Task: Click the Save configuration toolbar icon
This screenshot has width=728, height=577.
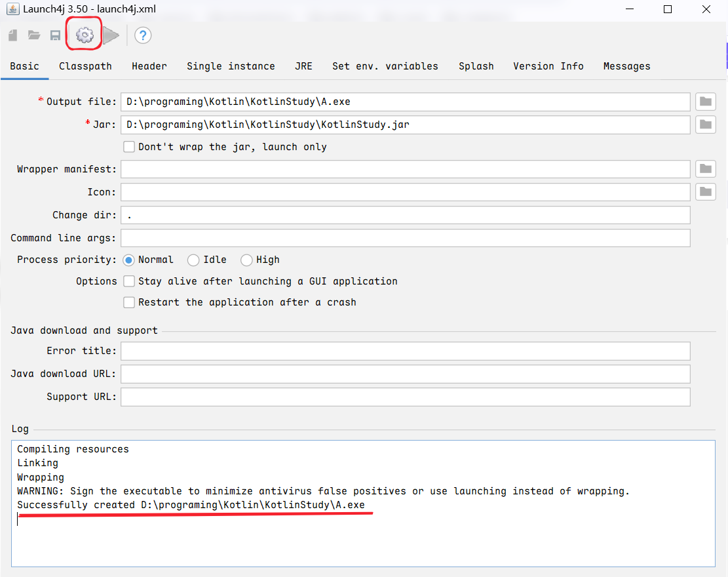Action: point(56,35)
